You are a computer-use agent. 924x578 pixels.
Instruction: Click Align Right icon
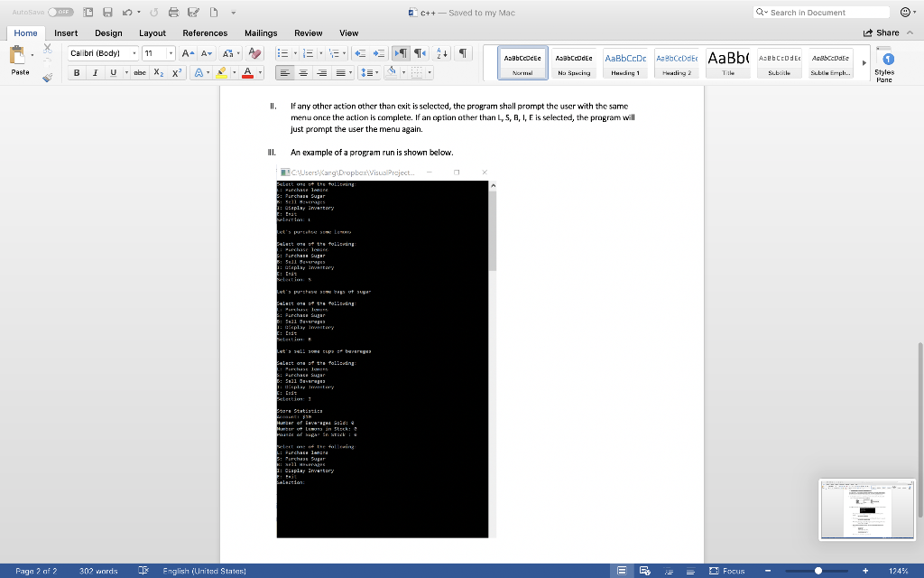click(x=322, y=72)
